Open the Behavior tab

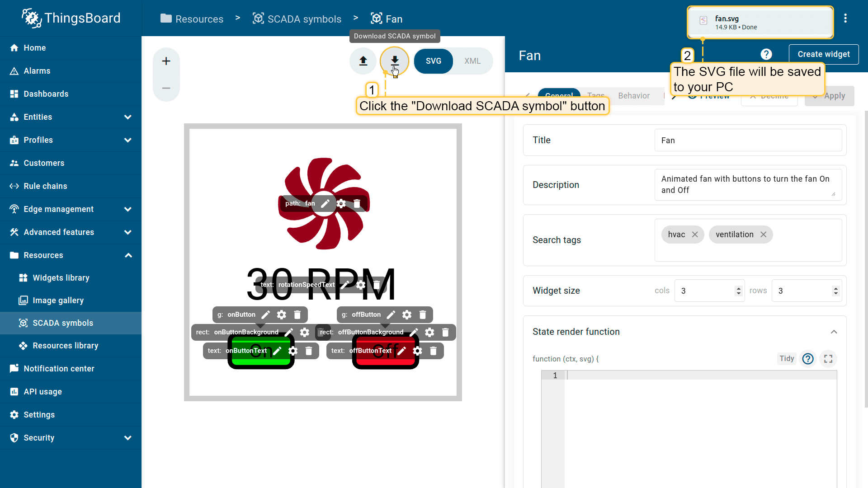point(633,96)
